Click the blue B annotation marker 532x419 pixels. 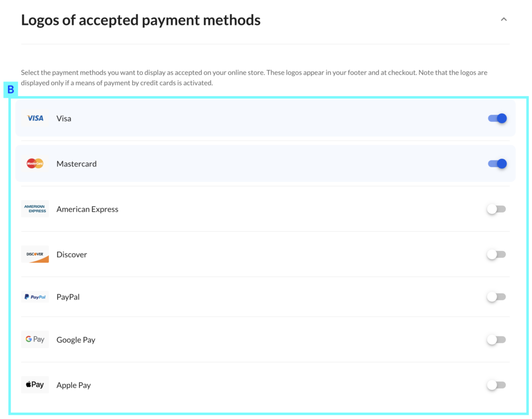pyautogui.click(x=10, y=89)
